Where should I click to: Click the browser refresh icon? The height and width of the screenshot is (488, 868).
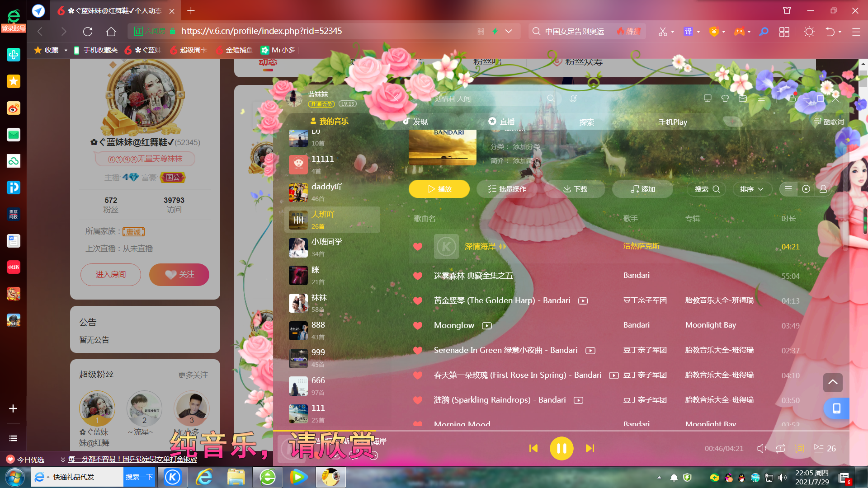[x=88, y=31]
